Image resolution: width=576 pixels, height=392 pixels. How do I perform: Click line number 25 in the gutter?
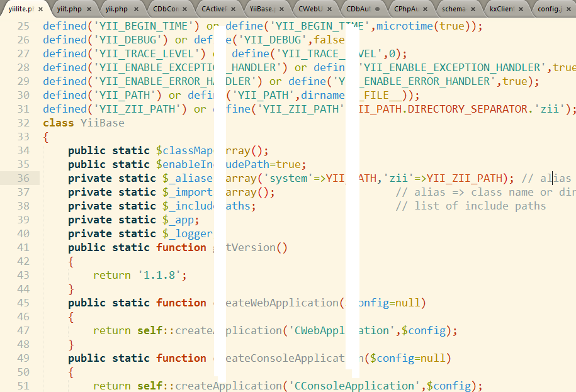pyautogui.click(x=23, y=26)
